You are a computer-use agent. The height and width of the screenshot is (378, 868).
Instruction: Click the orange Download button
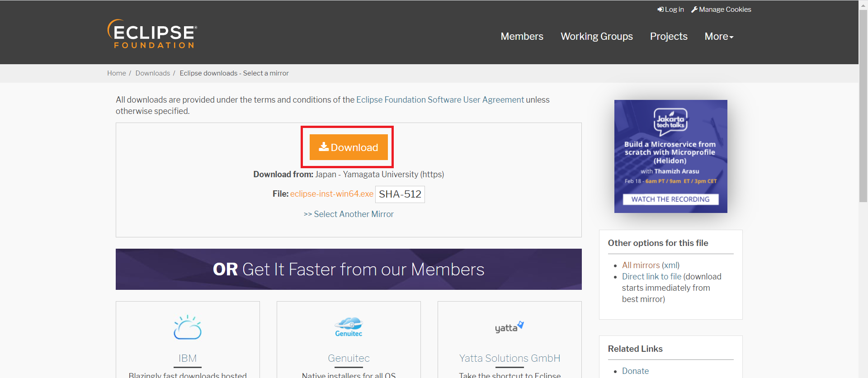[x=349, y=147]
